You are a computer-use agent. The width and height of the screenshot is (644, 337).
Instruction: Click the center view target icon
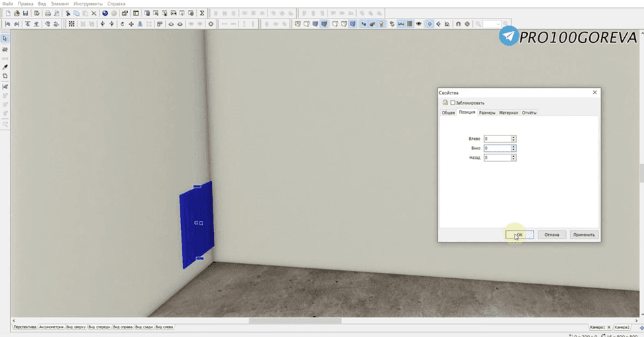211,24
